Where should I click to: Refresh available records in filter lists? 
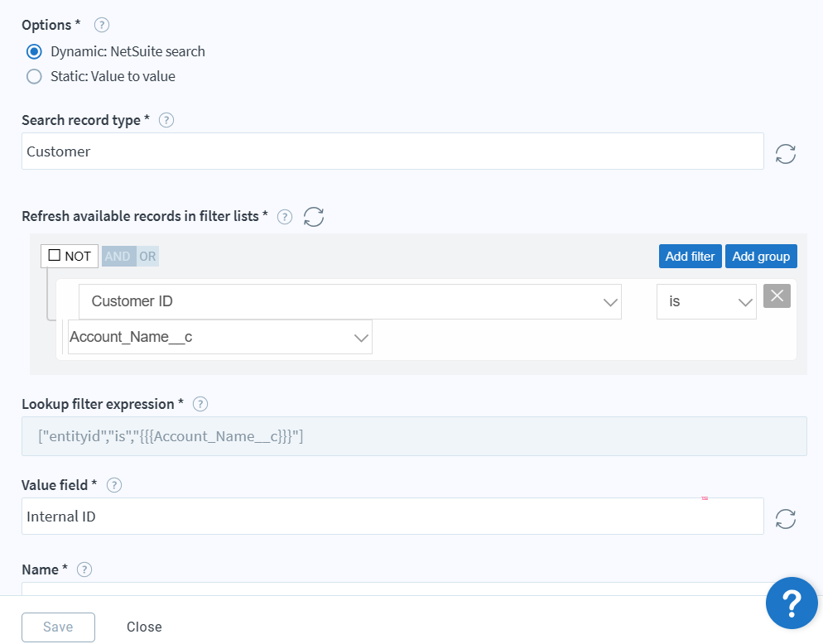[314, 217]
